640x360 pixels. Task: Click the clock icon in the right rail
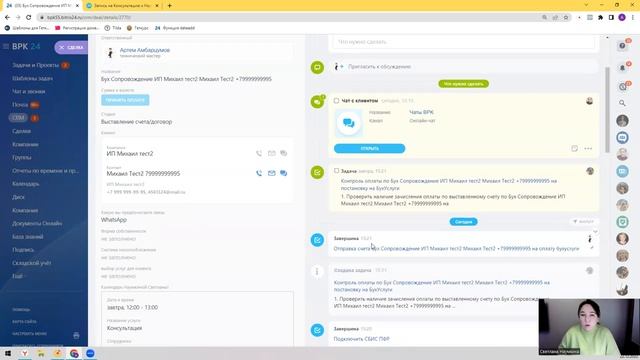point(622,87)
